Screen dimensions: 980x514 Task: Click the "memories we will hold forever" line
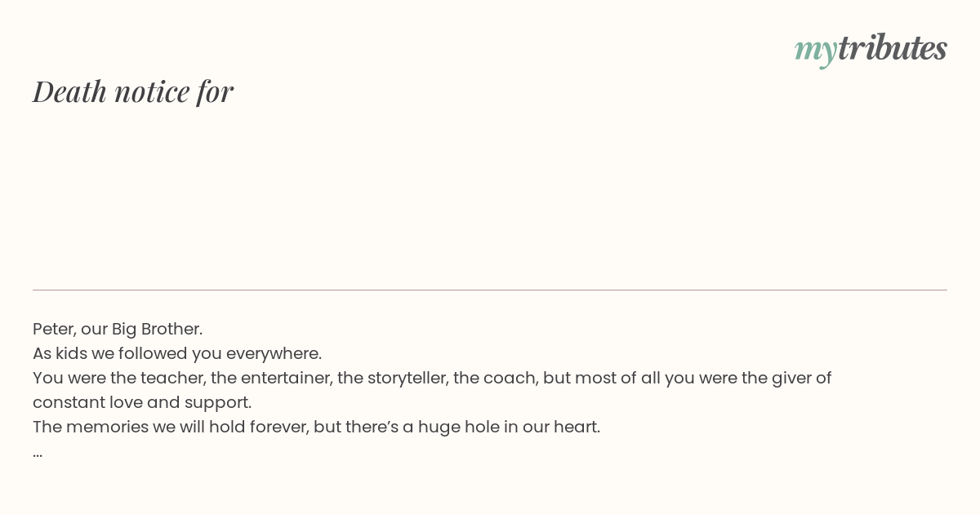point(316,427)
